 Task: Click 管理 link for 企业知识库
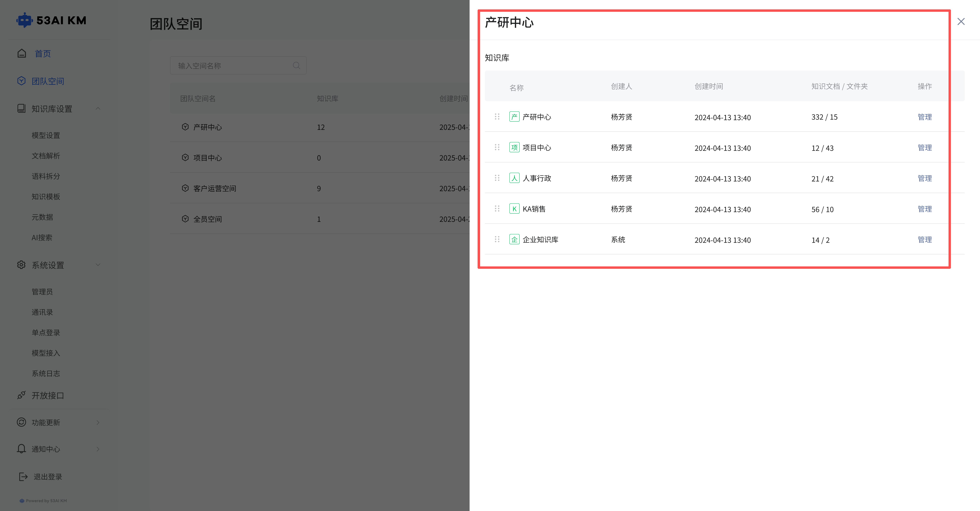[925, 239]
